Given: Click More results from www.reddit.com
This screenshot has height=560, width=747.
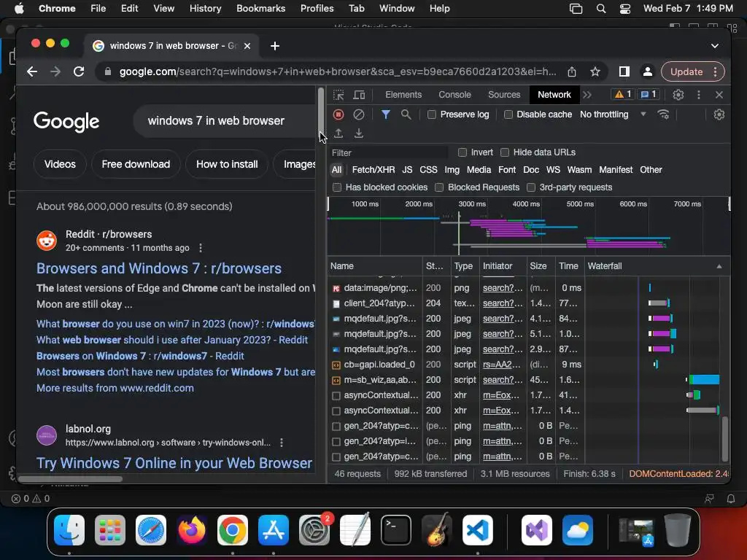Looking at the screenshot, I should click(115, 388).
